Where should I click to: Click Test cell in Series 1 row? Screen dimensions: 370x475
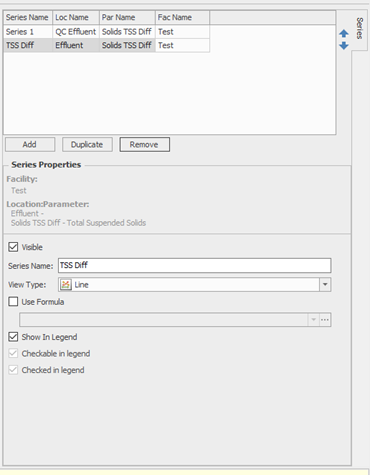182,32
